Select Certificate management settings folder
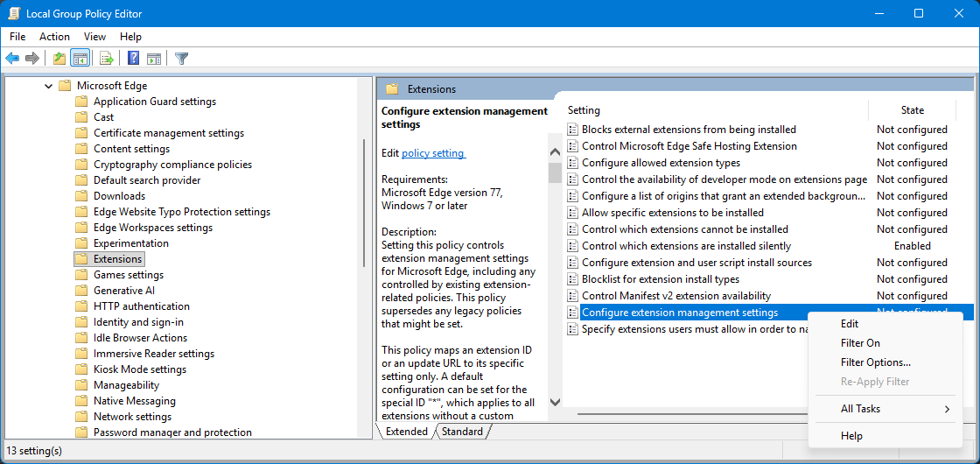The width and height of the screenshot is (980, 464). coord(169,133)
